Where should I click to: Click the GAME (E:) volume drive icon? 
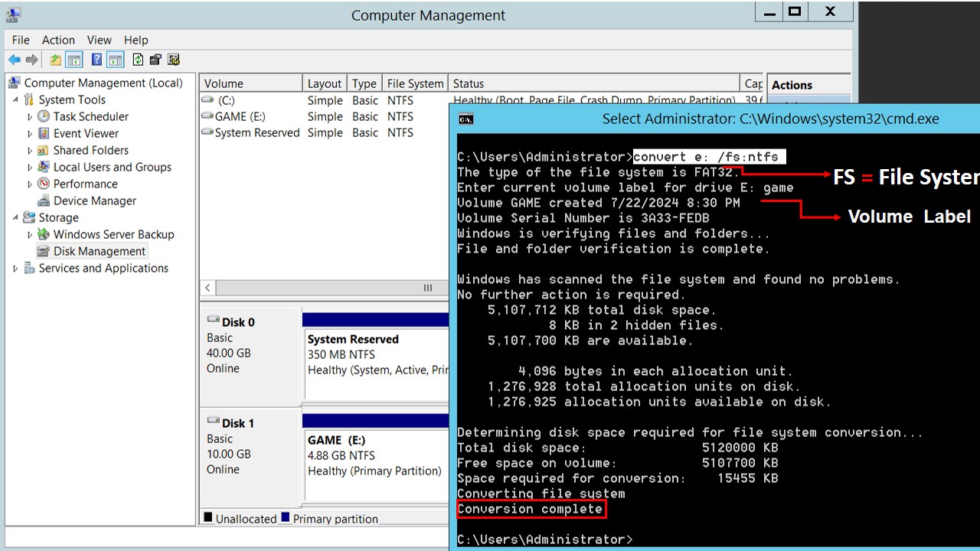[x=207, y=116]
